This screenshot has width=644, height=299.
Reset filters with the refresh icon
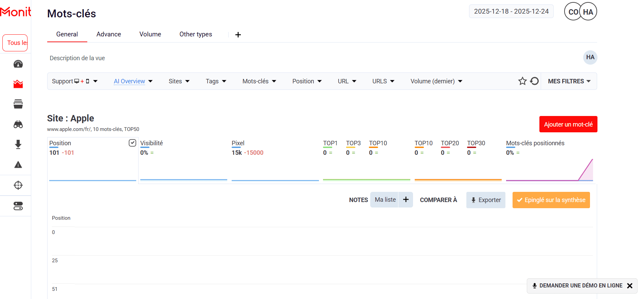click(x=534, y=81)
